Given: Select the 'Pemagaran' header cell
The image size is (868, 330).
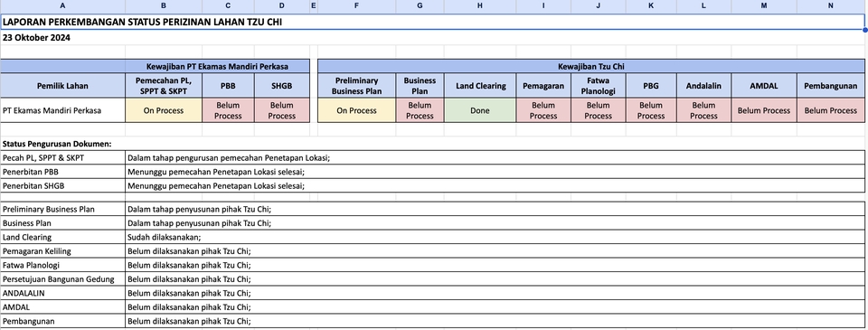Looking at the screenshot, I should pos(543,86).
